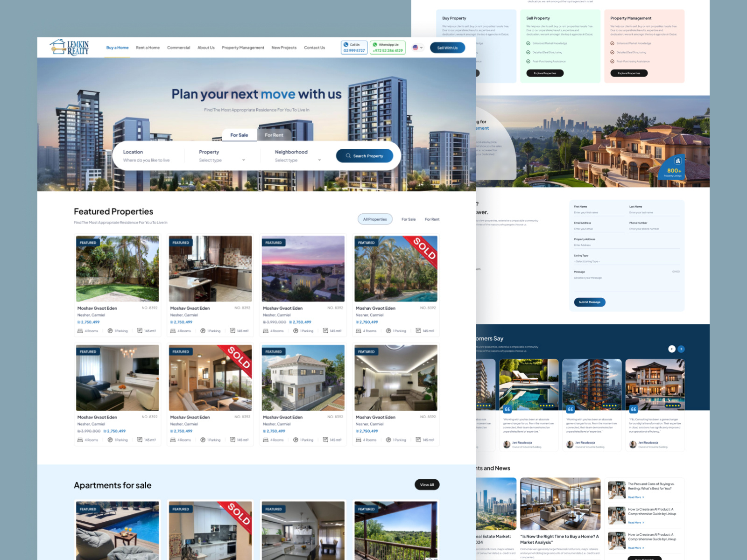Open the Buy a Home menu

117,48
